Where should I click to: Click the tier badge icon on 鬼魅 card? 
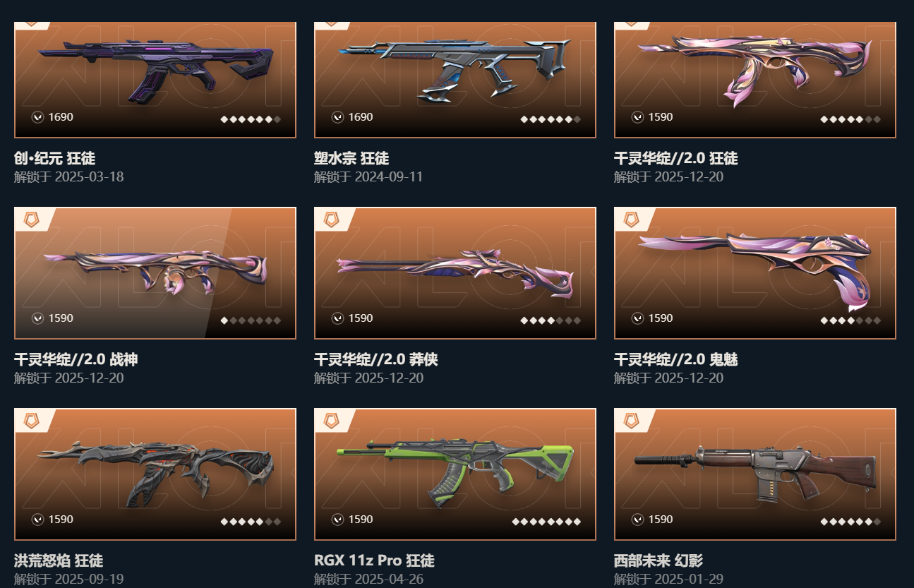[631, 220]
